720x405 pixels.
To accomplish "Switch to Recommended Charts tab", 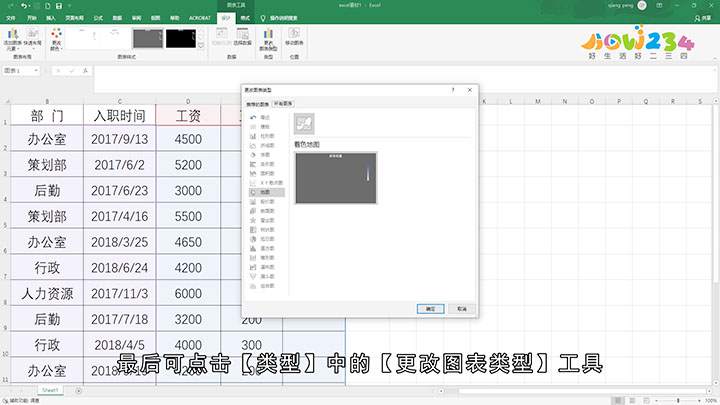I will coord(258,104).
